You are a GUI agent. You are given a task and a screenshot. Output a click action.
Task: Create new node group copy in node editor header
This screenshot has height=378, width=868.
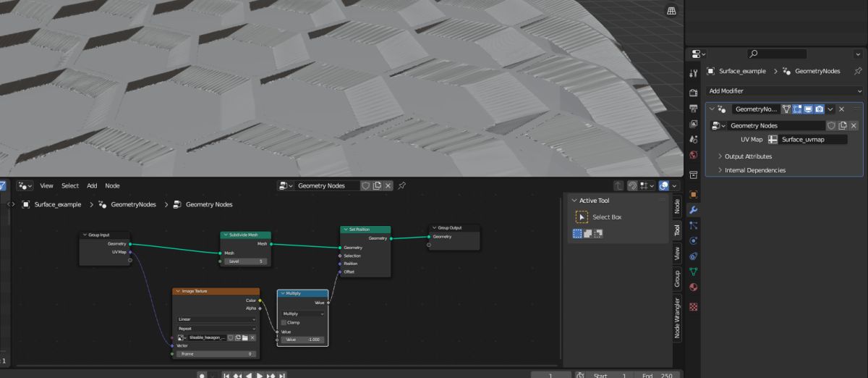[377, 186]
